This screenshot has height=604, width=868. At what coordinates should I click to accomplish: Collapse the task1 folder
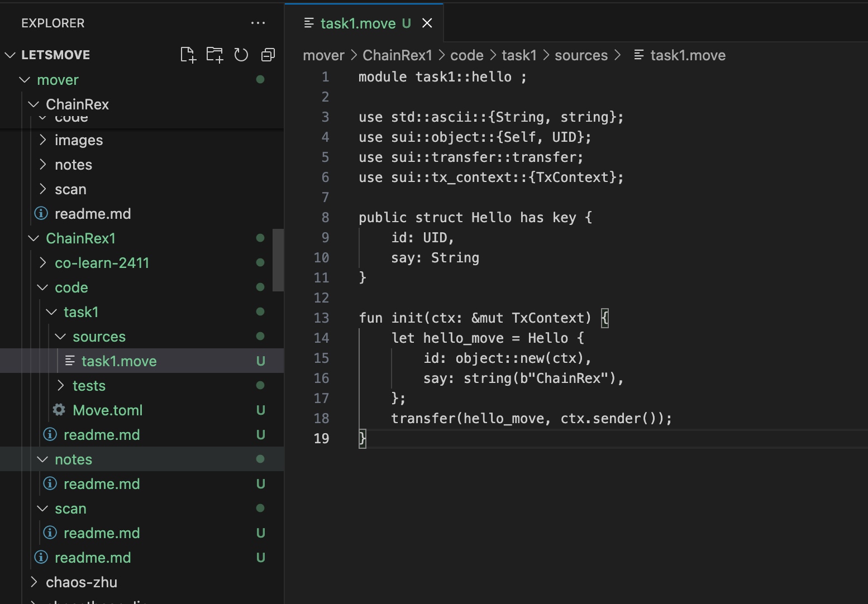51,312
